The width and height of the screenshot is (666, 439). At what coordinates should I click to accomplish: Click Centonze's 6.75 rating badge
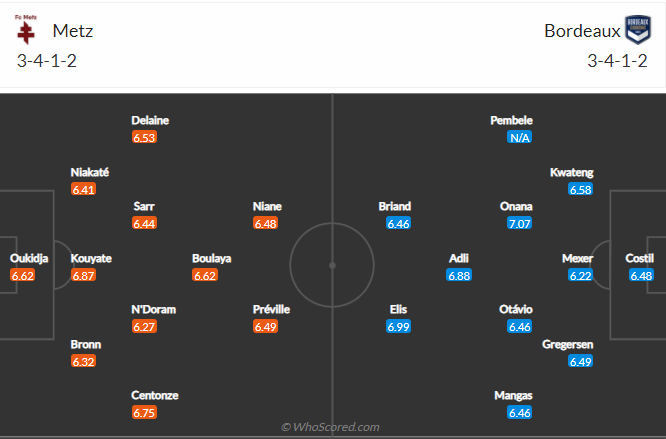pos(144,412)
